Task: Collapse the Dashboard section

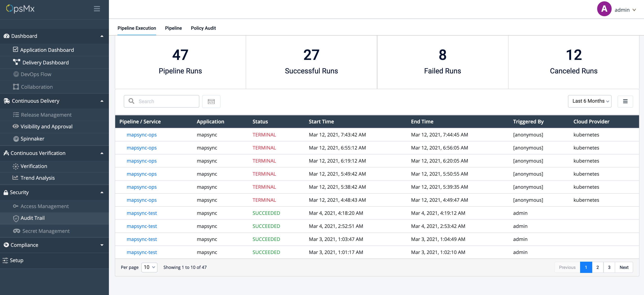Action: 102,36
